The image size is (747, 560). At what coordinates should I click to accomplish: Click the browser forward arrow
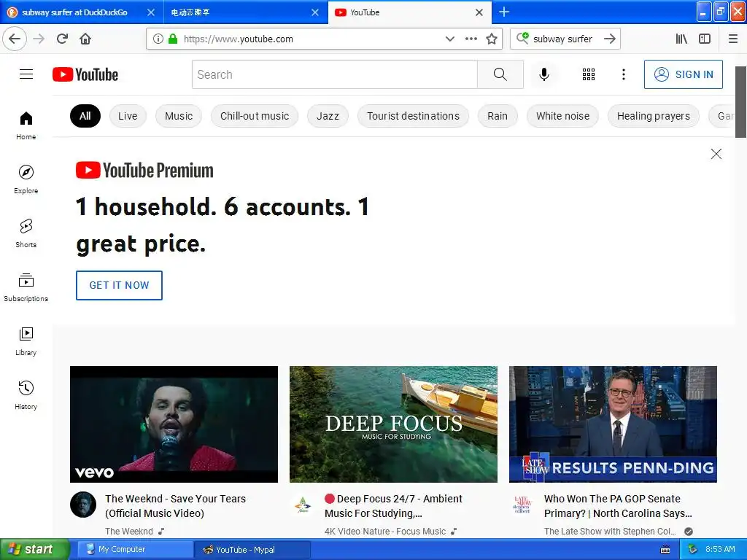pyautogui.click(x=39, y=39)
